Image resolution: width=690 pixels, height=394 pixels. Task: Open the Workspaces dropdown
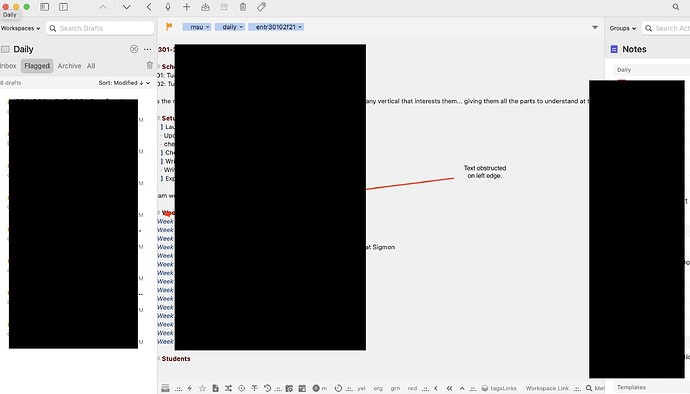pyautogui.click(x=20, y=28)
